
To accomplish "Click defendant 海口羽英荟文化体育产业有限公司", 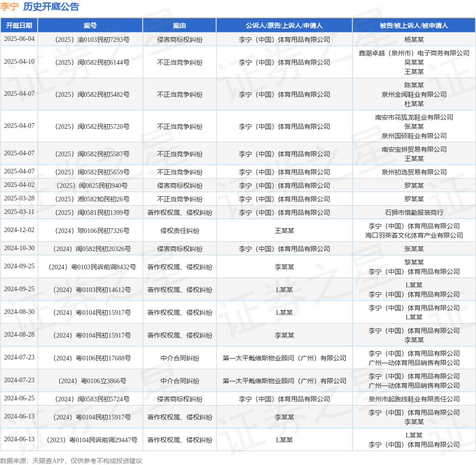I will [414, 235].
